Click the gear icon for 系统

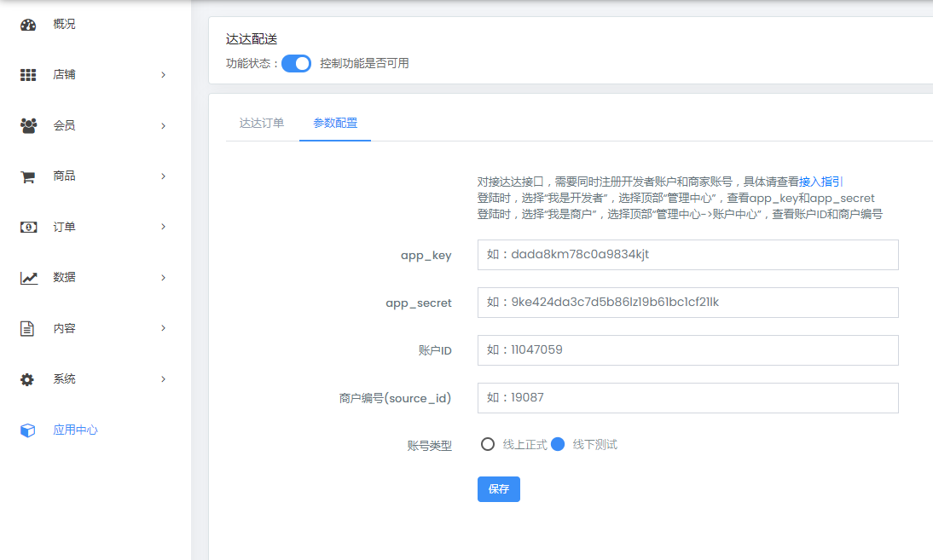pos(28,379)
